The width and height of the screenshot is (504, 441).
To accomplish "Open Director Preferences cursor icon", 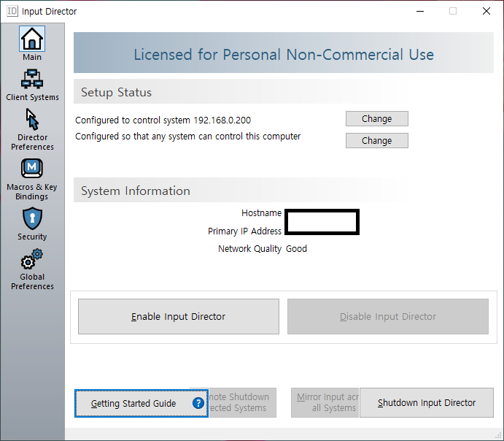I will click(32, 119).
